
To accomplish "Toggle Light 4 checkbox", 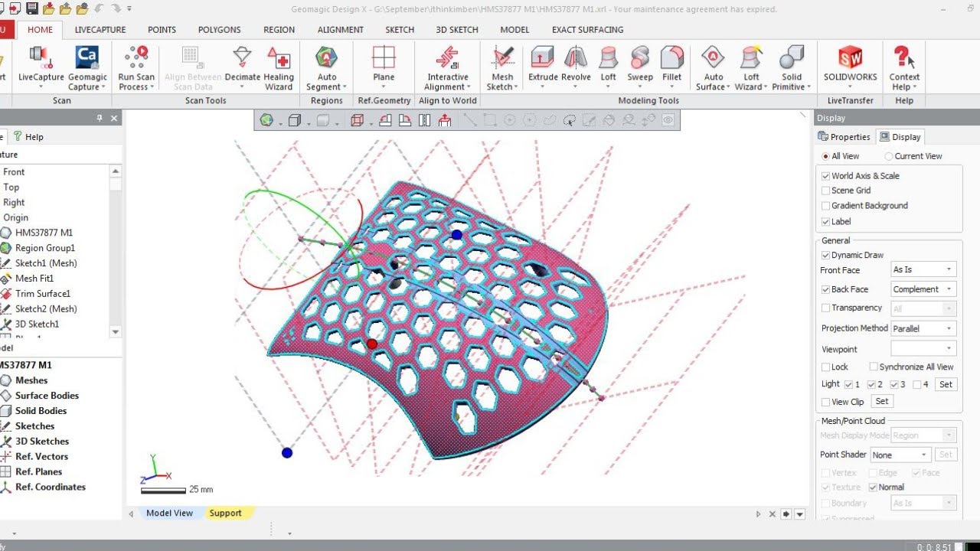I will pos(917,385).
